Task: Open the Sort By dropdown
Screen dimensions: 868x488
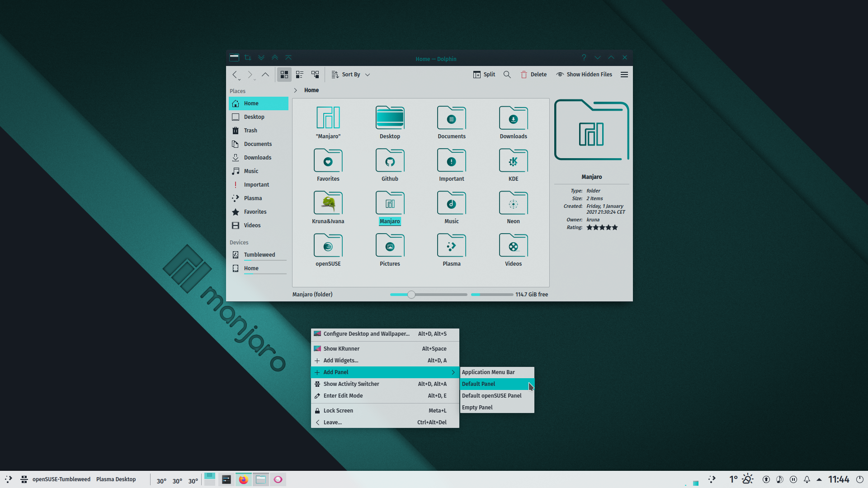Action: [x=351, y=75]
